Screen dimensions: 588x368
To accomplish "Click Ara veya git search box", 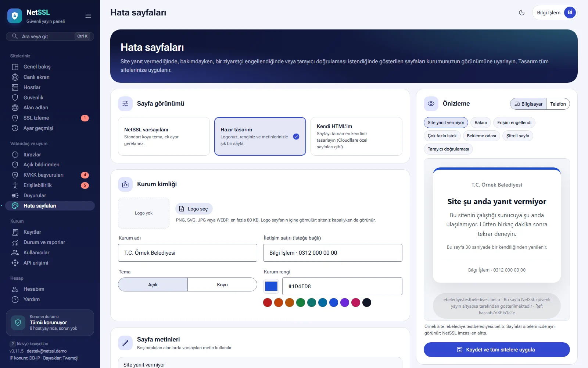I will click(50, 36).
